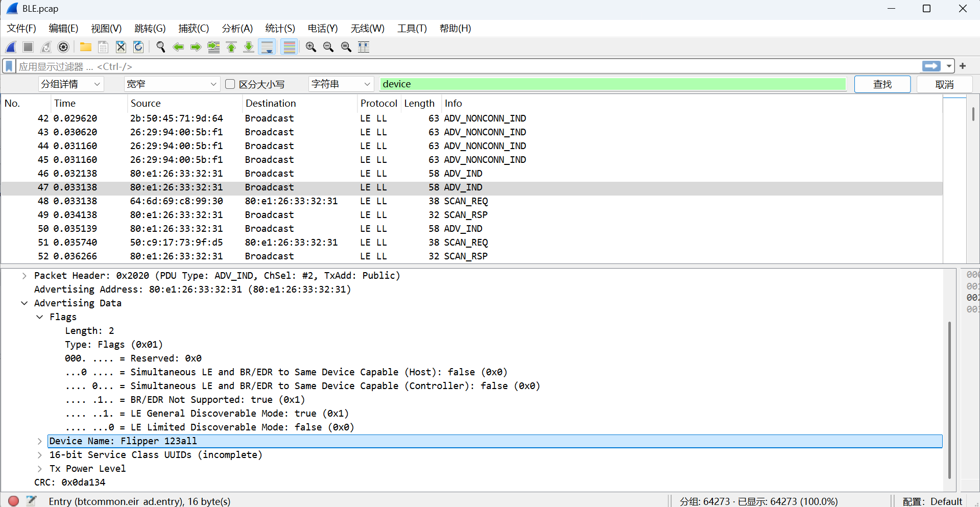Viewport: 980px width, 507px height.
Task: Save capture file icon
Action: tap(103, 47)
